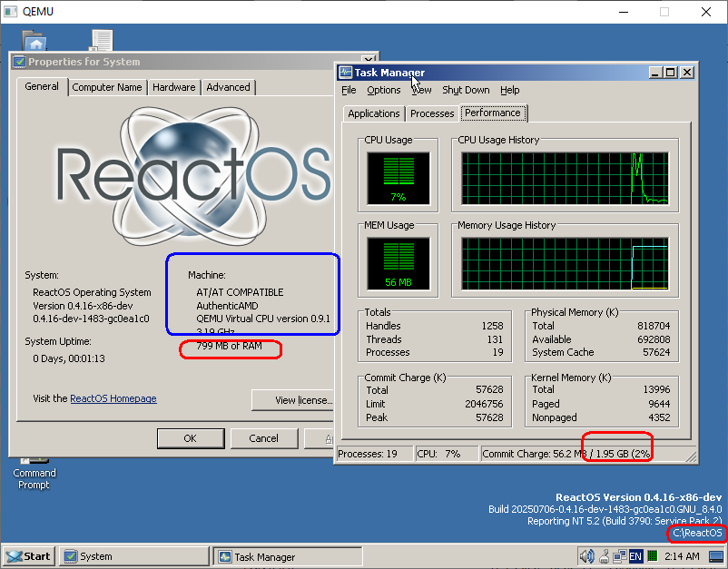Viewport: 728px width, 569px height.
Task: Click the Processes: 19 status bar entry
Action: coord(374,454)
